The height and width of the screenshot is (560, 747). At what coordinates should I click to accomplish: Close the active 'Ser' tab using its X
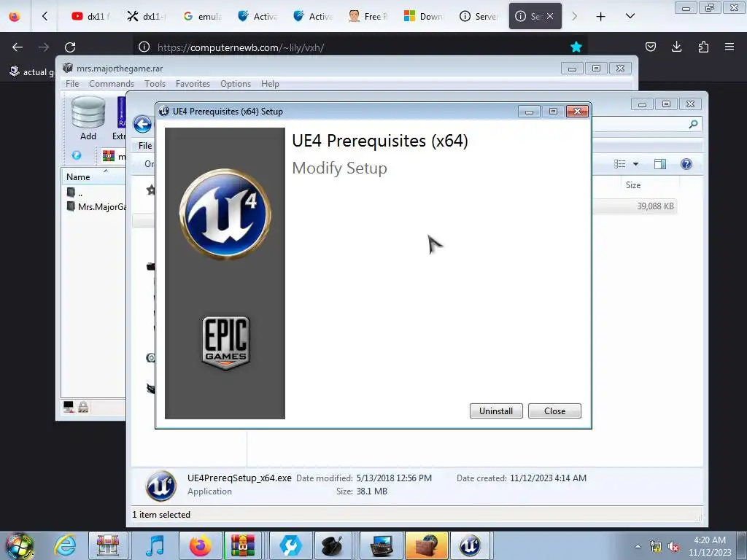(550, 16)
